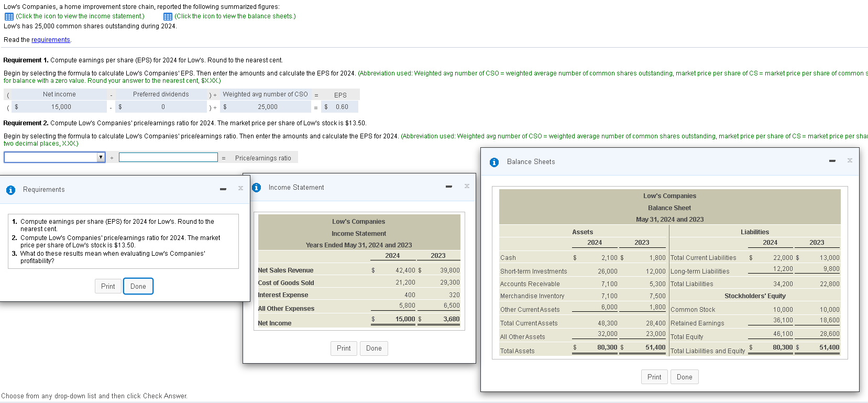Click Print in the Balance Sheets dialog
Screen dimensions: 868x403
(x=654, y=377)
